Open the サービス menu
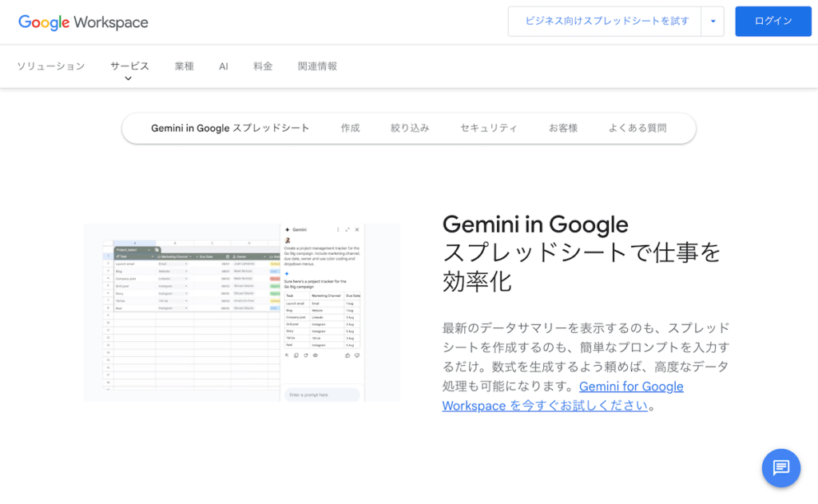The width and height of the screenshot is (818, 504). tap(129, 66)
